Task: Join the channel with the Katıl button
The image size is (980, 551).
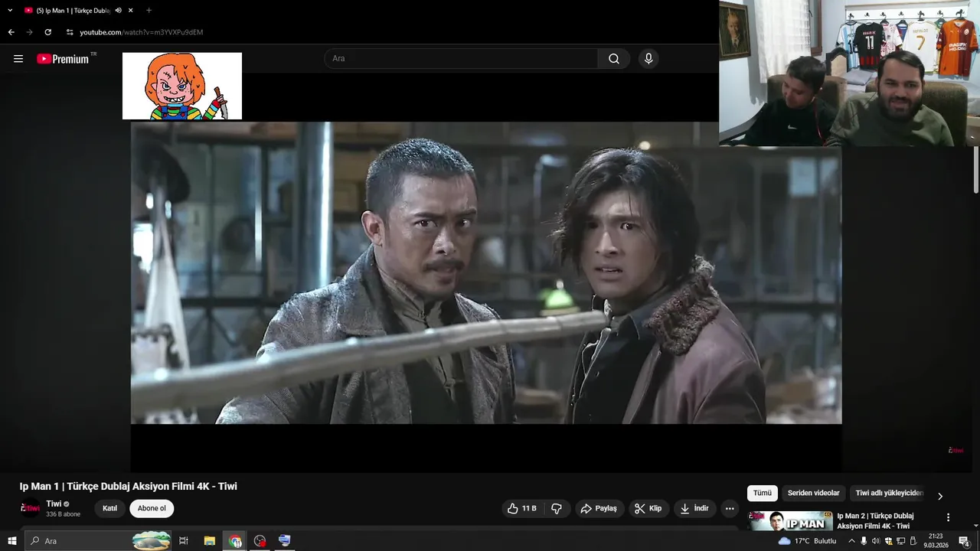Action: 110,508
